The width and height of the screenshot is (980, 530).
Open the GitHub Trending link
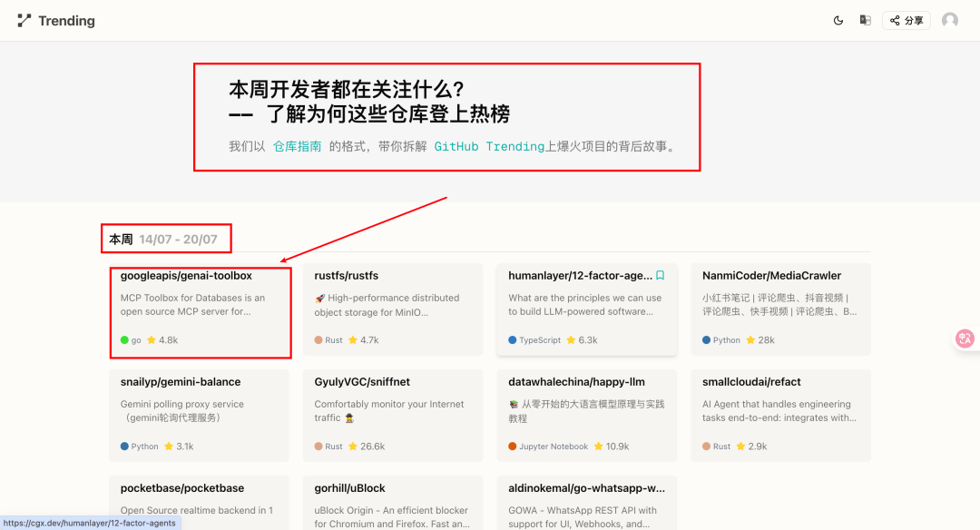489,146
